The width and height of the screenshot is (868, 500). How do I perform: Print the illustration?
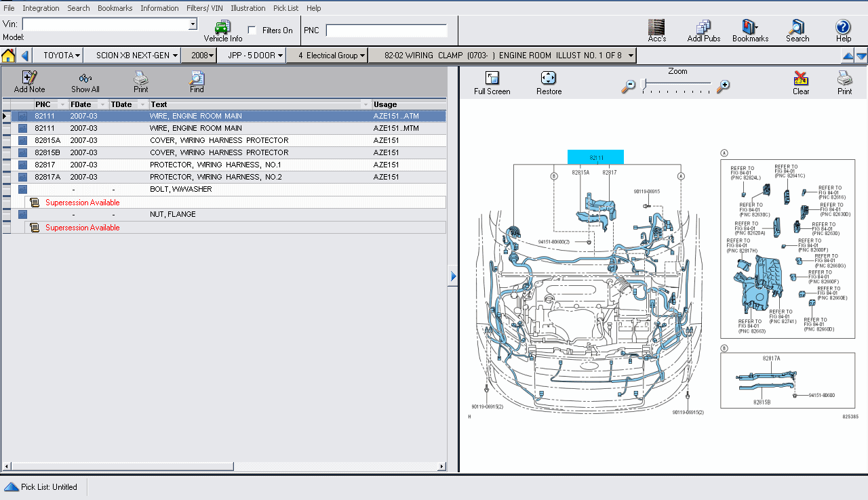pos(844,79)
